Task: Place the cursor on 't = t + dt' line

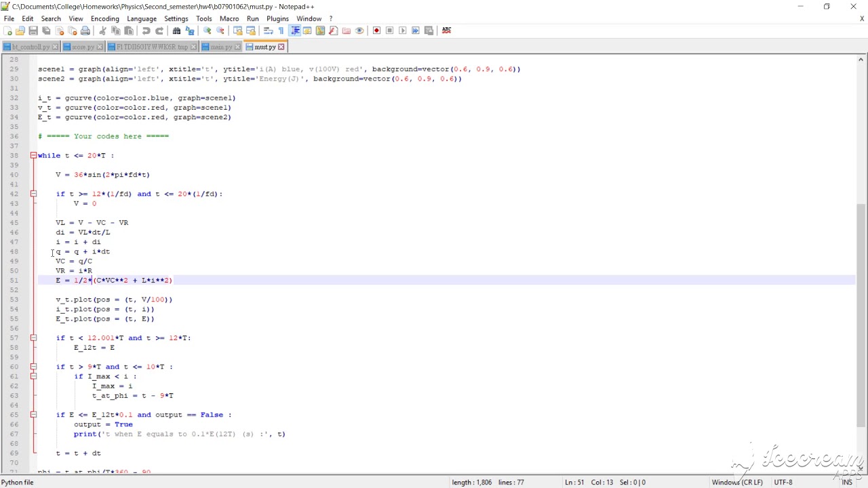Action: 79,453
